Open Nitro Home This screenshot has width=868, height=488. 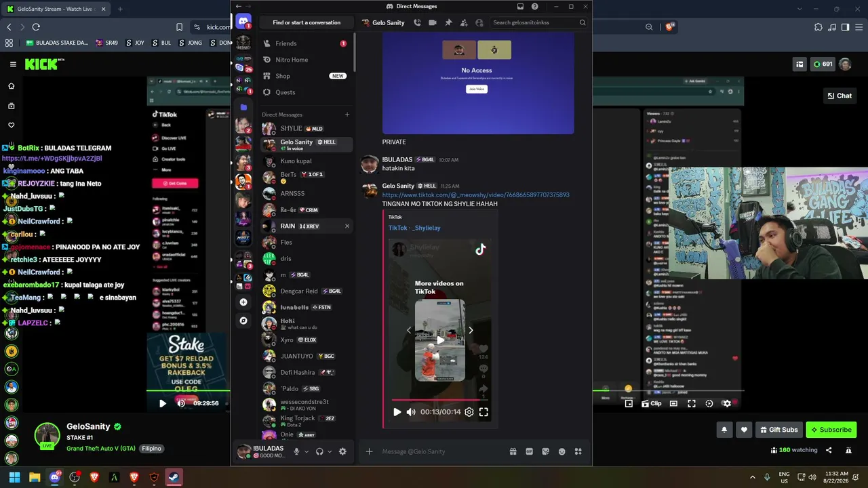(x=305, y=60)
